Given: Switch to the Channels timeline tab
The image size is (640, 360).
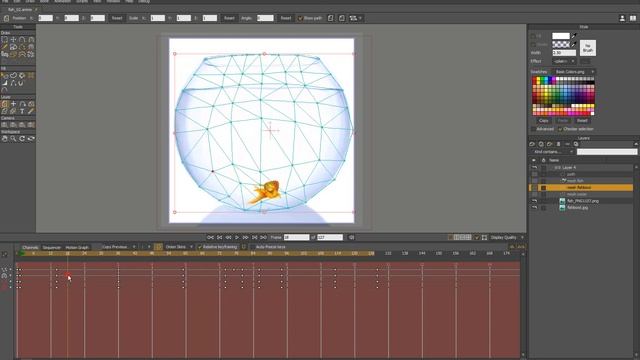Looking at the screenshot, I should click(30, 247).
